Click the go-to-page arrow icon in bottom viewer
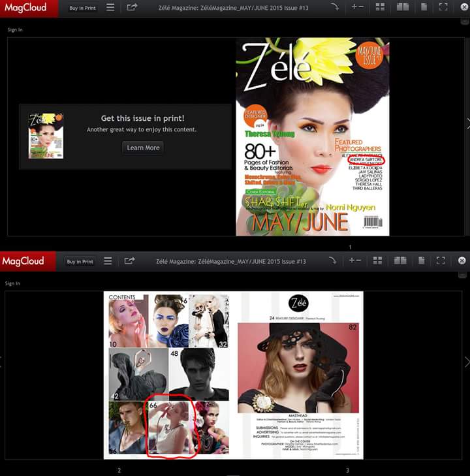Viewport: 470px width, 476px height. coord(332,261)
